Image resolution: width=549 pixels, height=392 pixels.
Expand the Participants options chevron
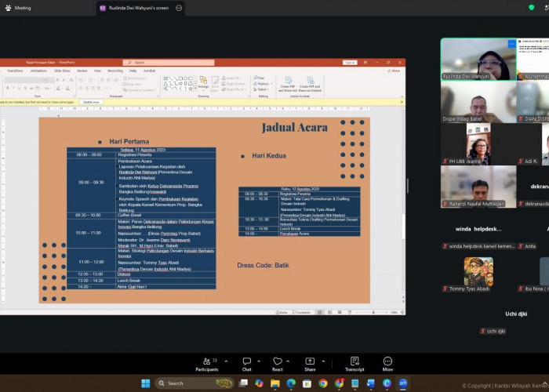tap(226, 361)
